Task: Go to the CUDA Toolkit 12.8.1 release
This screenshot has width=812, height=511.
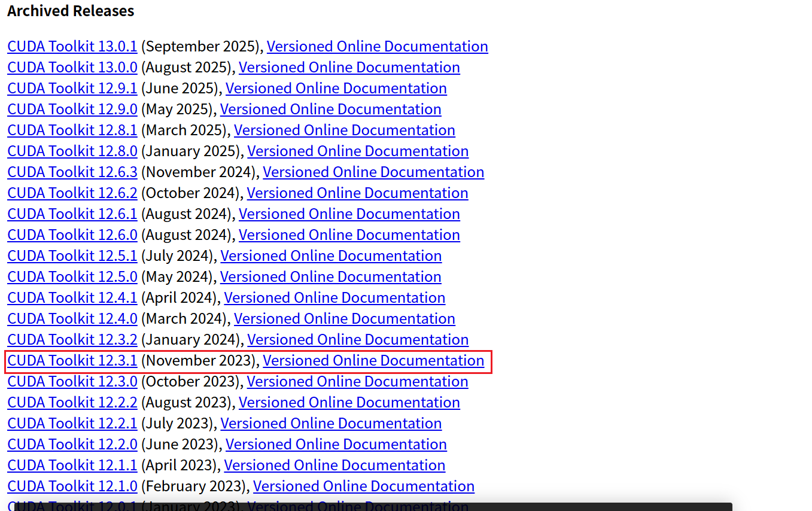Action: tap(72, 130)
